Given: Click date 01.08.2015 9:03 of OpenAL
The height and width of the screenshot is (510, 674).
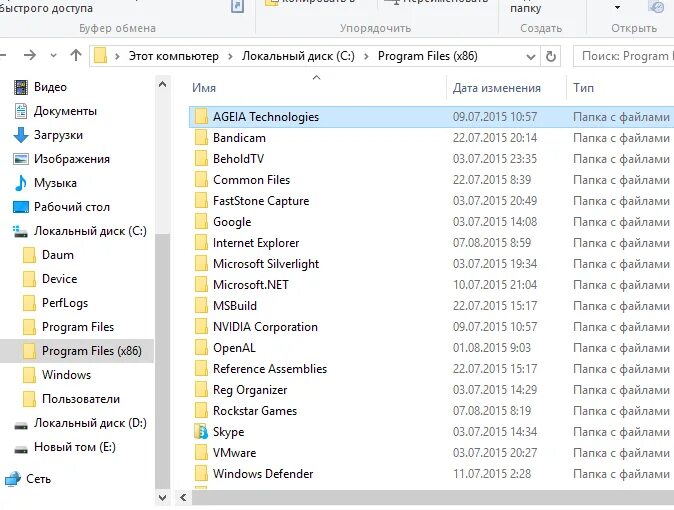Looking at the screenshot, I should coord(492,348).
